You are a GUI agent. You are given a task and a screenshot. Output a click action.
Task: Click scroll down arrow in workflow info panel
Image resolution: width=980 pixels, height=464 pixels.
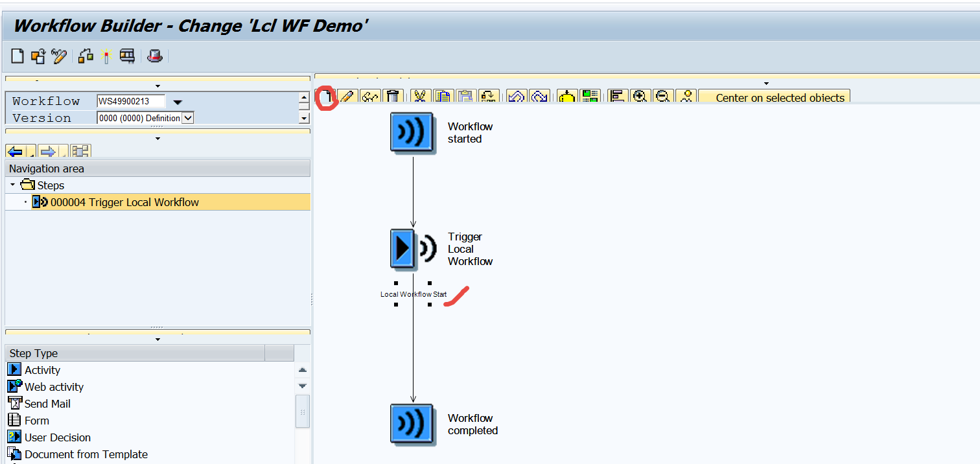click(x=304, y=118)
